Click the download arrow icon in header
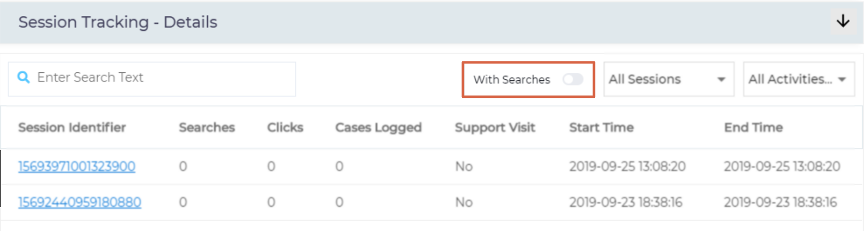 point(843,21)
